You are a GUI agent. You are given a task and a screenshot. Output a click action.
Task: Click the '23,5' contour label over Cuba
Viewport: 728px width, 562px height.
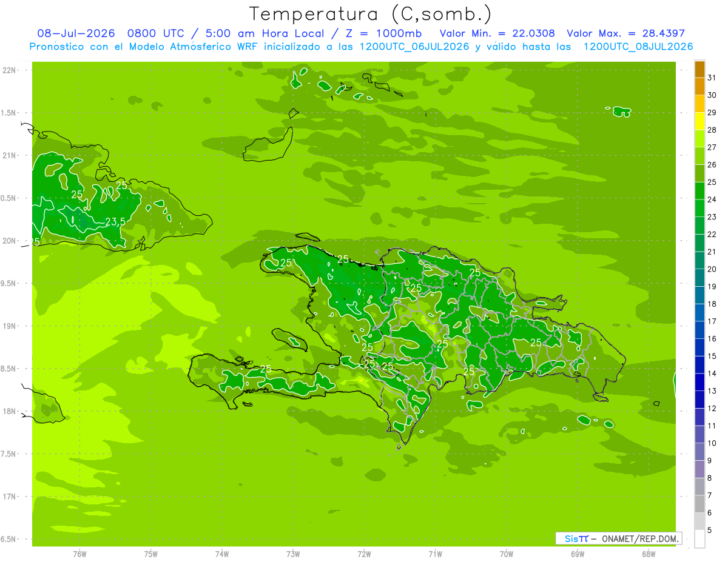[x=115, y=222]
